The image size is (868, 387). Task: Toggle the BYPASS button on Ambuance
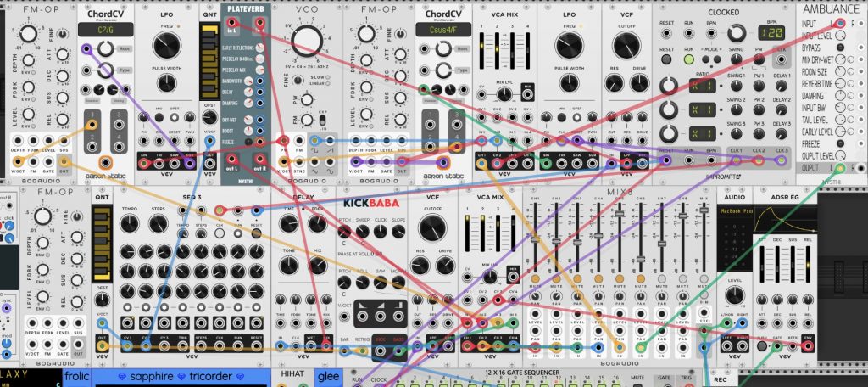[x=841, y=49]
